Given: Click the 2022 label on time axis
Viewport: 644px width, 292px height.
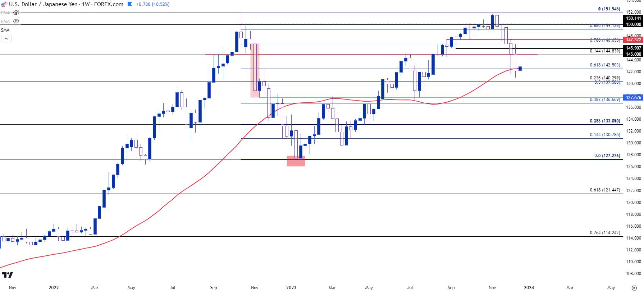Looking at the screenshot, I should click(54, 288).
